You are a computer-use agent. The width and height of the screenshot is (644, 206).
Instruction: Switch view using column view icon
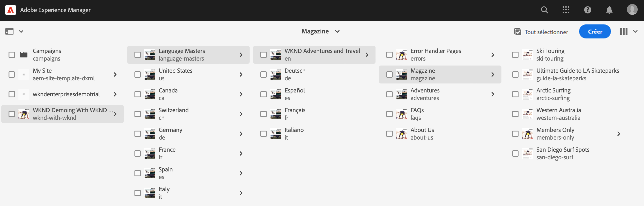[x=624, y=32]
